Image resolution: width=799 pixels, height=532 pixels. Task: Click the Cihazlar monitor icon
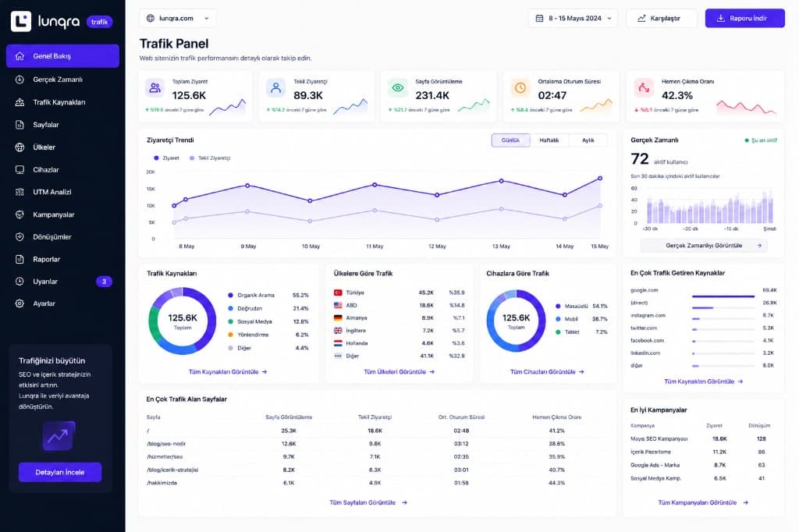[20, 170]
